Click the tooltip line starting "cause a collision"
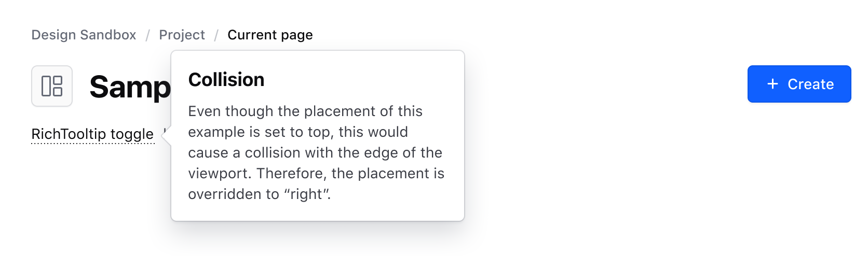 click(315, 153)
